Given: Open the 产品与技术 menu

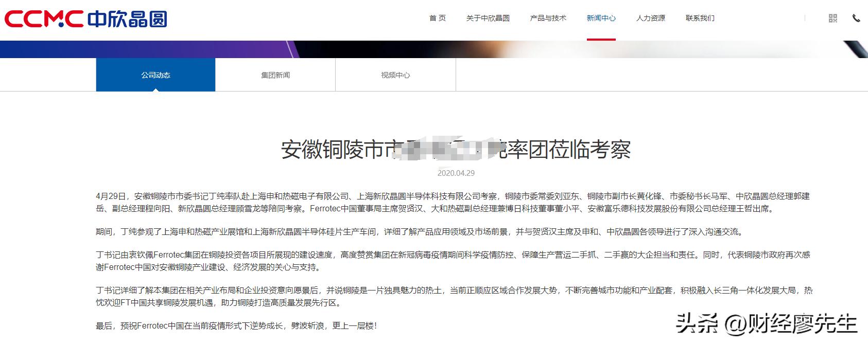Looking at the screenshot, I should coord(548,18).
